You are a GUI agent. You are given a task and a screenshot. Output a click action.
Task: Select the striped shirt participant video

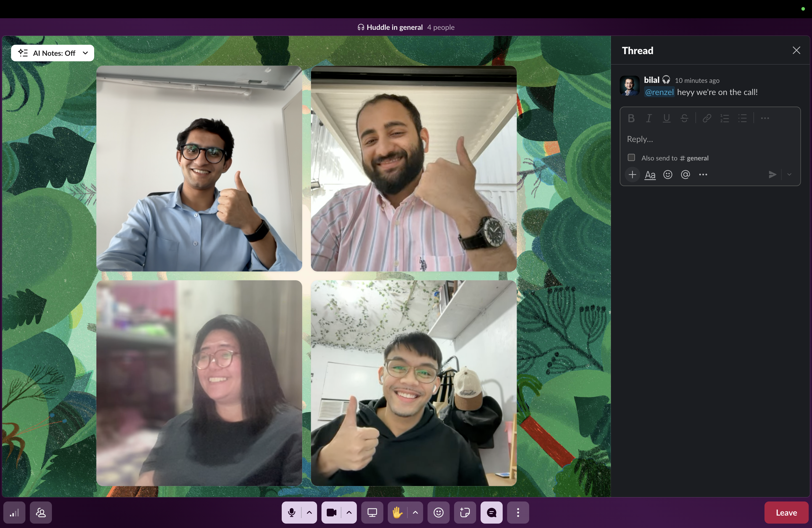point(414,168)
